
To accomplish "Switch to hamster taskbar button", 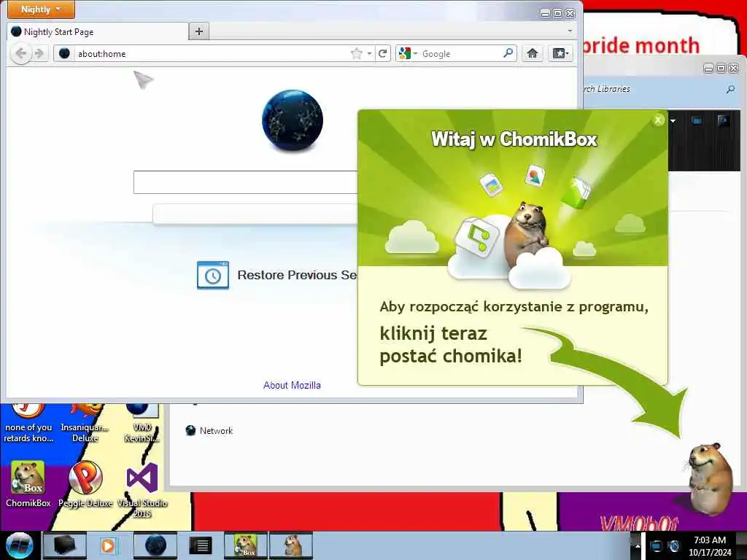I will point(291,545).
